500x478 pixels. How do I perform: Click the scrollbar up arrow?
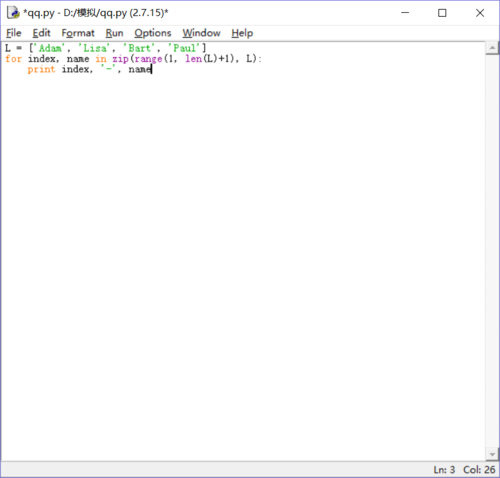492,48
